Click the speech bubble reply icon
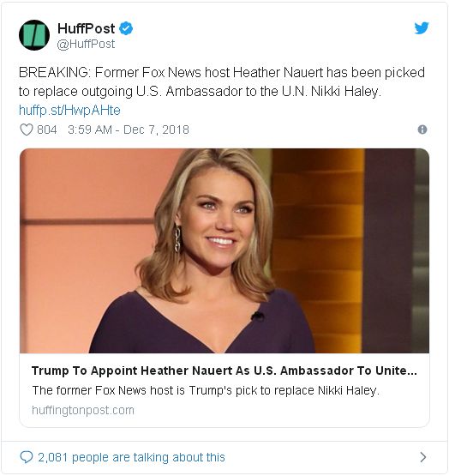Image resolution: width=449 pixels, height=476 pixels. 26,457
